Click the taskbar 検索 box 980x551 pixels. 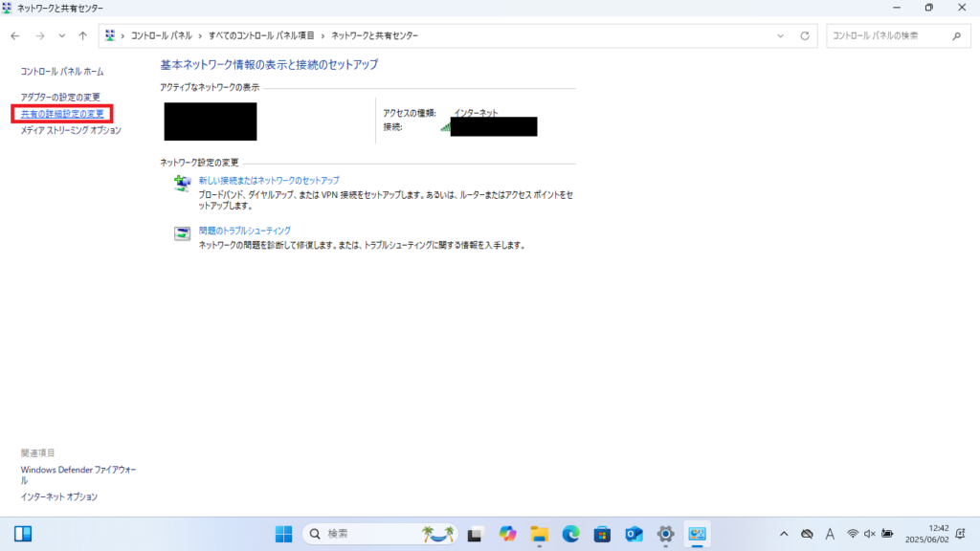pos(380,534)
